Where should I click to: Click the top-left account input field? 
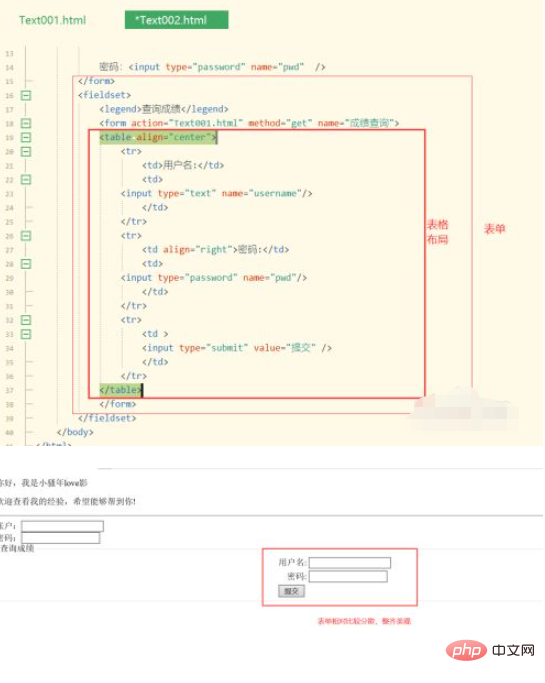[62, 526]
